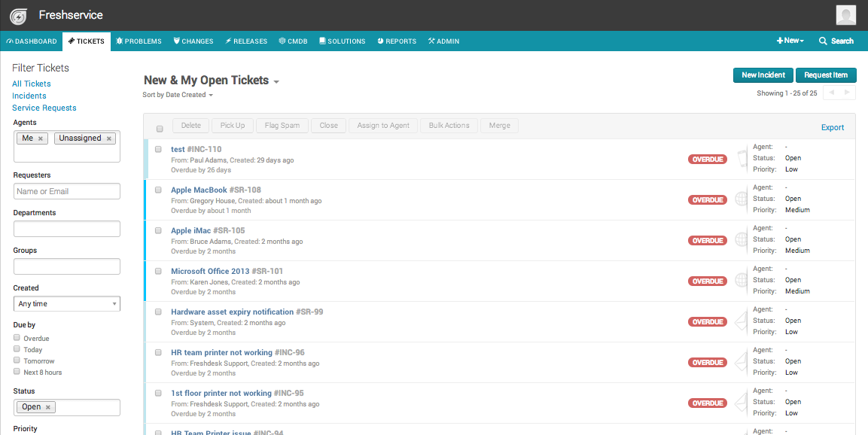This screenshot has height=435, width=868.
Task: Click the Request Item button
Action: click(826, 75)
